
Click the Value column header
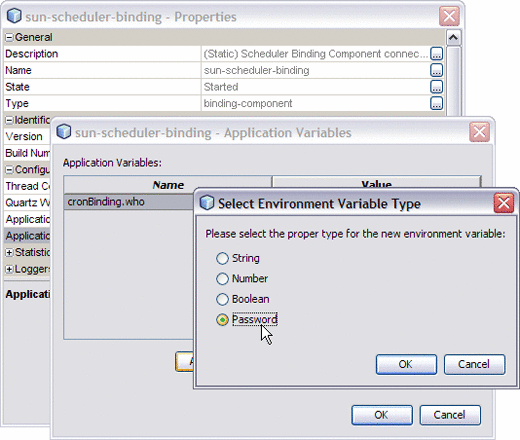click(377, 183)
